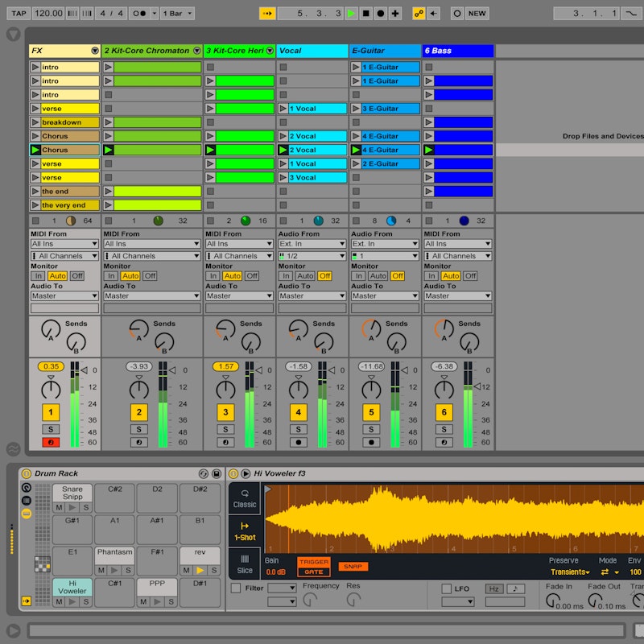Turn the Bass track Monitor Off
Viewport: 644px width, 644px height.
tap(470, 276)
